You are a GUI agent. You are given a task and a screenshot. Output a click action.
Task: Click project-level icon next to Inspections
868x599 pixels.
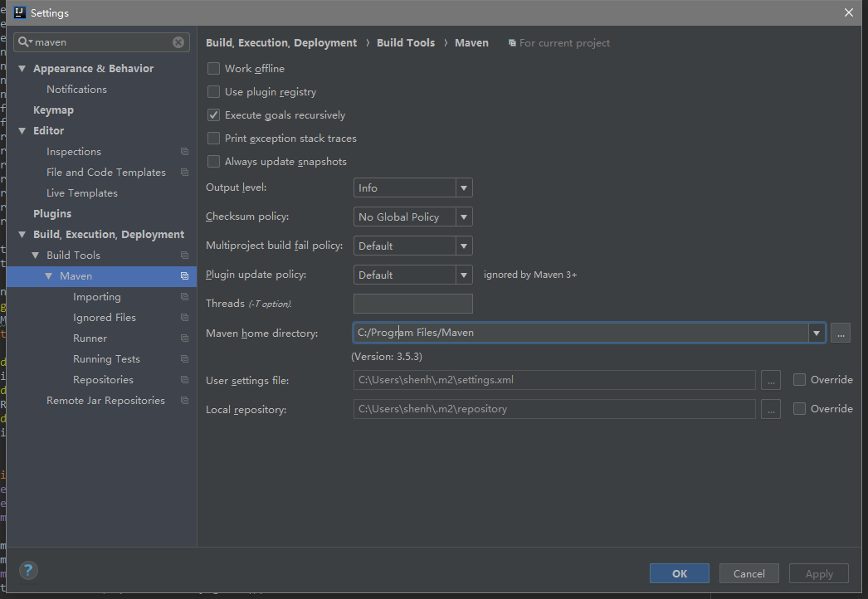click(184, 152)
